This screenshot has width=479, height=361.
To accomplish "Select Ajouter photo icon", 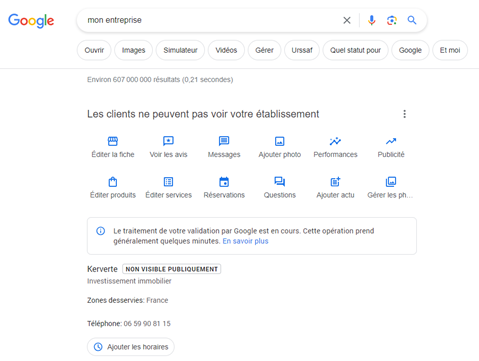I will pos(280,141).
